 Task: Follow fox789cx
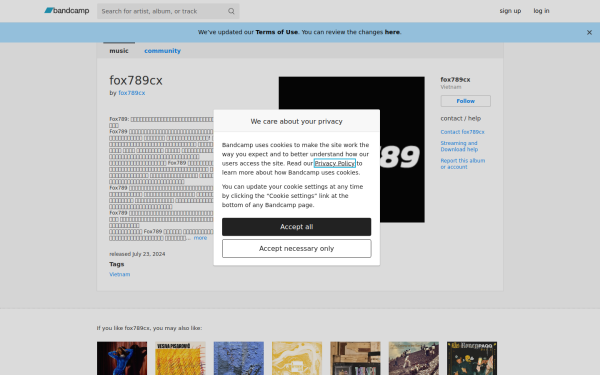click(465, 101)
